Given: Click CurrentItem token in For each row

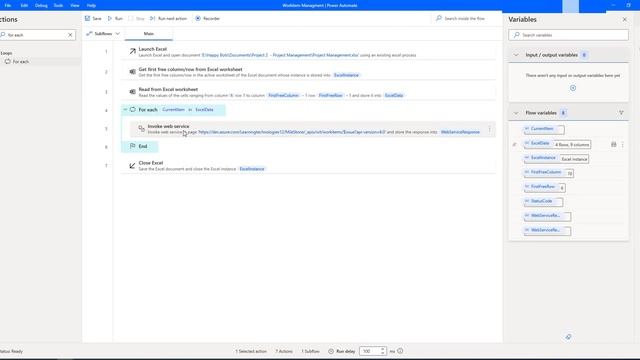Looking at the screenshot, I should [x=173, y=109].
